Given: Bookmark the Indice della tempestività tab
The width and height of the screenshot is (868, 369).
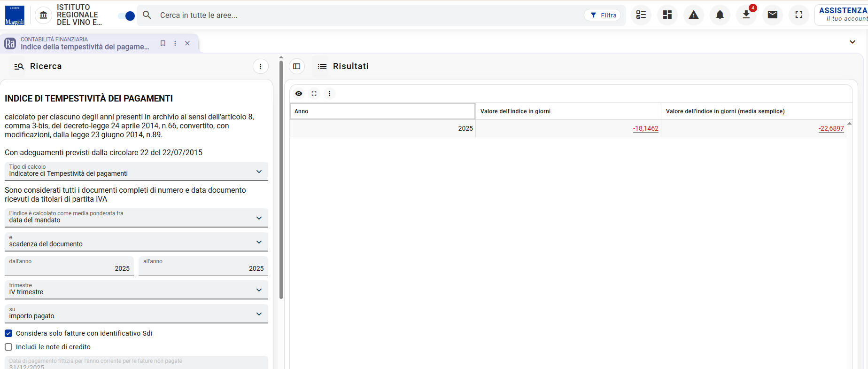Looking at the screenshot, I should click(163, 43).
